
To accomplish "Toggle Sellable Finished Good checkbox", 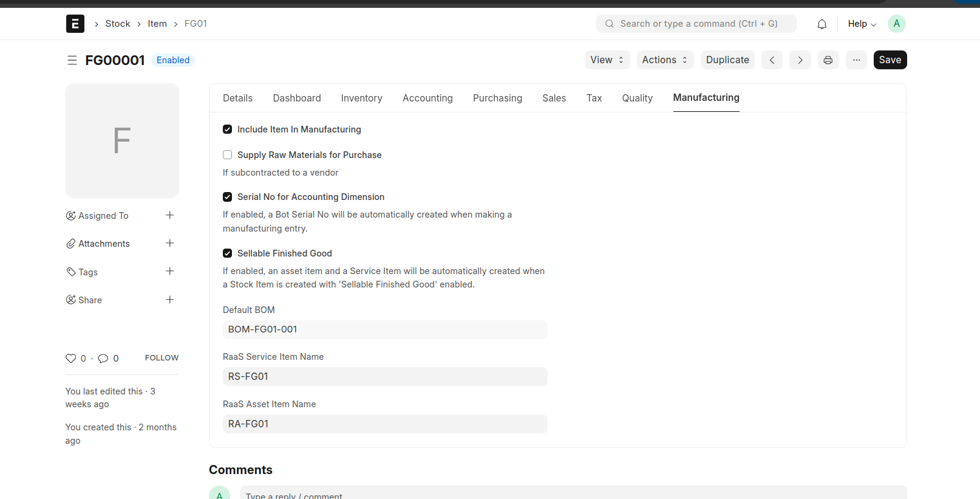I will [228, 253].
